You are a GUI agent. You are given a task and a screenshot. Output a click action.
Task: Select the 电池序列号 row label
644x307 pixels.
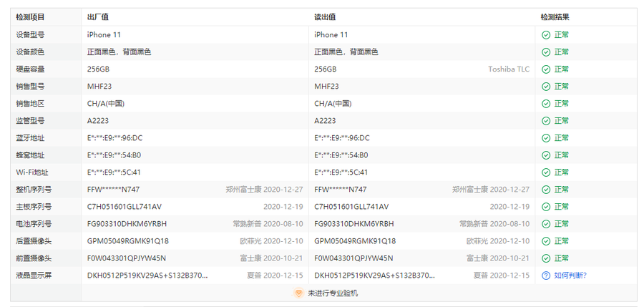click(x=34, y=224)
